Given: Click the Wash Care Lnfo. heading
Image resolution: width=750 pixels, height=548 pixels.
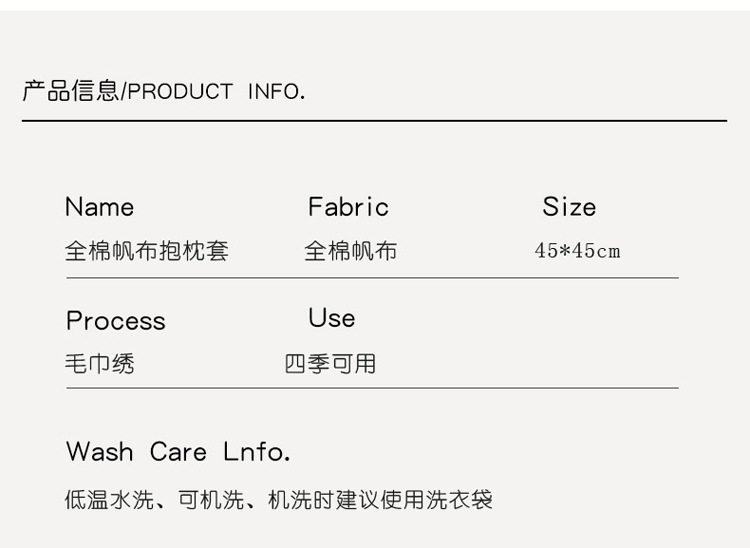Looking at the screenshot, I should click(x=178, y=452).
